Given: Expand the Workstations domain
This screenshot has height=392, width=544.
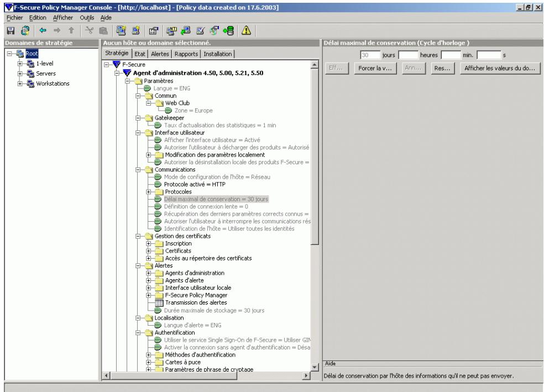Looking at the screenshot, I should coord(20,83).
